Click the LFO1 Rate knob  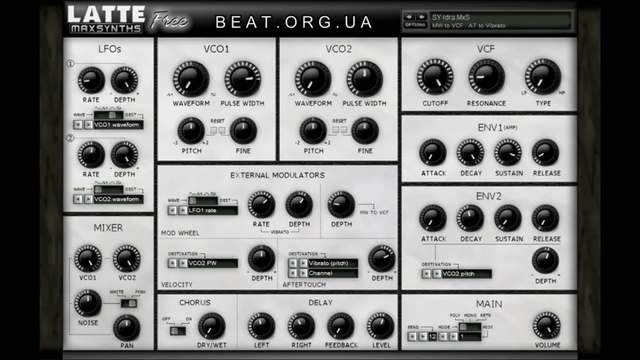pos(91,80)
